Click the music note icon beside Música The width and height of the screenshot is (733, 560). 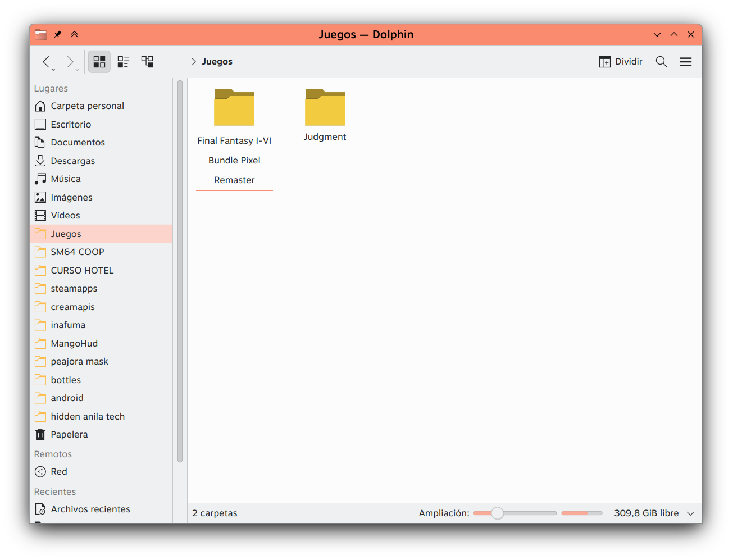tap(40, 179)
